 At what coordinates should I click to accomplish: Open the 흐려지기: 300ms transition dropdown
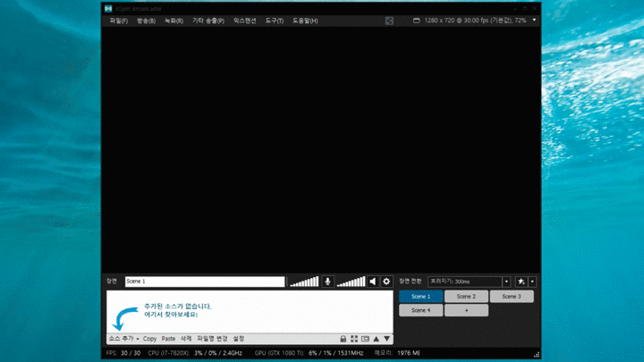click(x=469, y=282)
